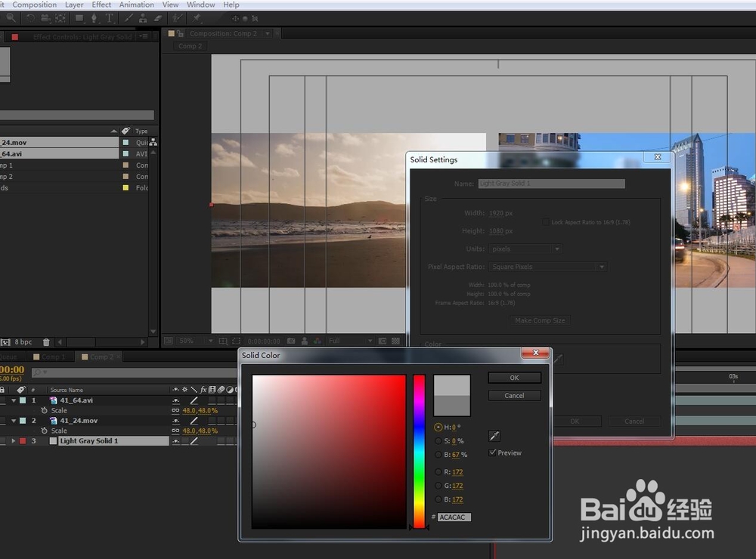Click the rainbow hue slider strip
The height and width of the screenshot is (559, 756).
(x=419, y=452)
